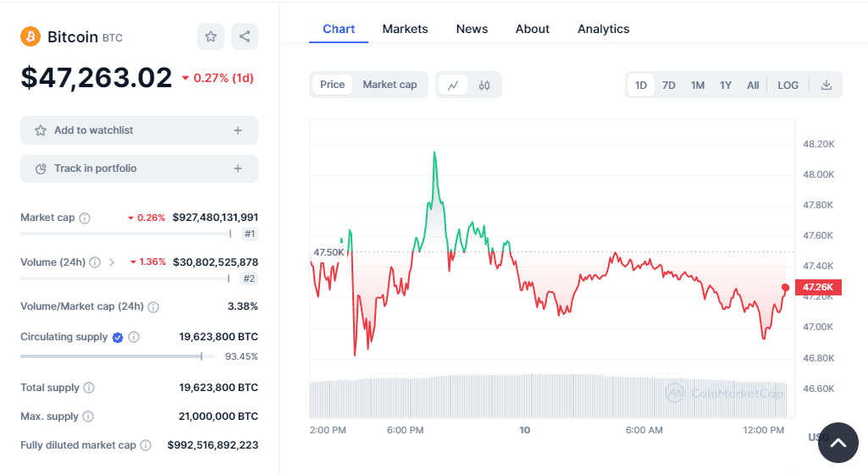Open the Markets tab
The height and width of the screenshot is (474, 868).
pos(406,29)
